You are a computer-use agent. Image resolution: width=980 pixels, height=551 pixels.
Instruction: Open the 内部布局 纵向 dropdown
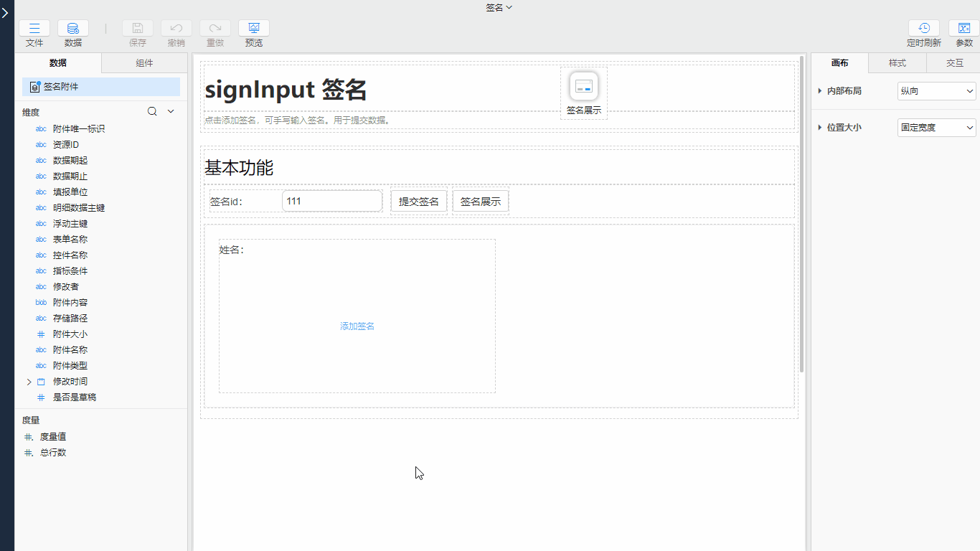pyautogui.click(x=936, y=91)
